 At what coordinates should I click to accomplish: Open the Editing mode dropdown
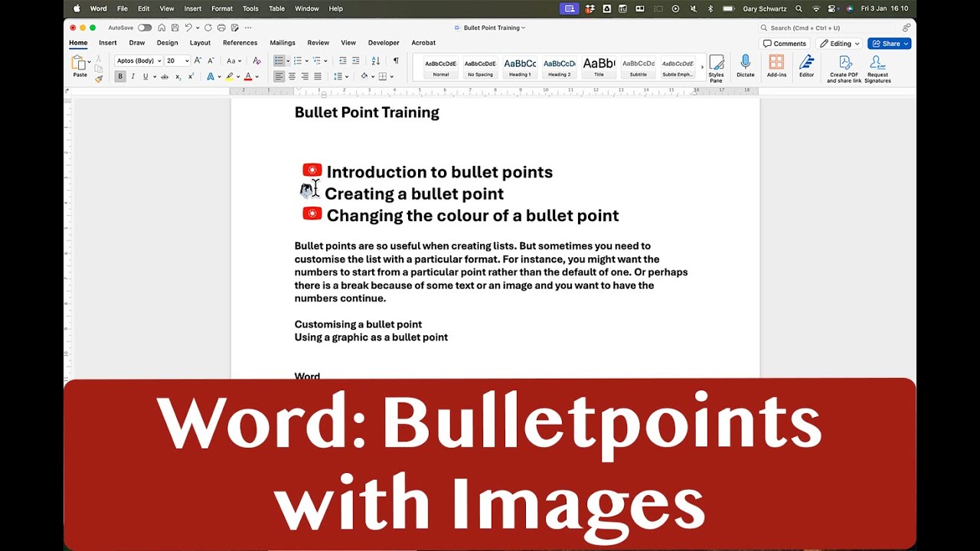[x=839, y=43]
